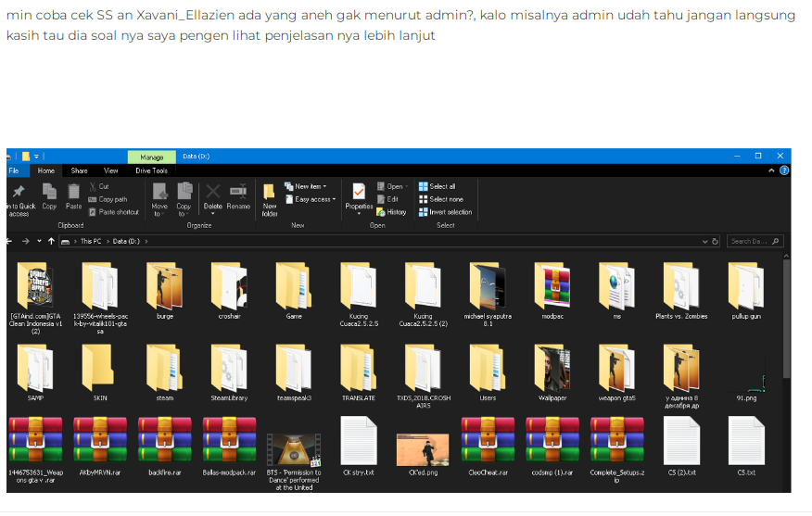Open the Easy access dropdown

(311, 199)
